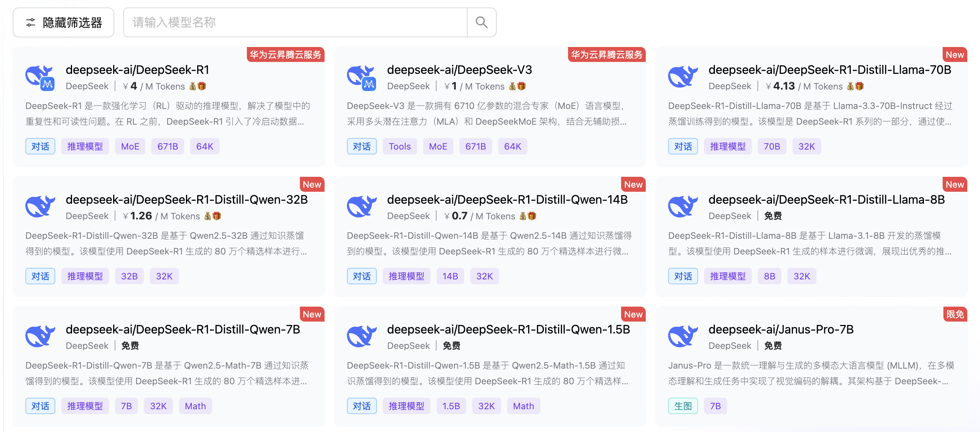Click the 推理模型 tag on R1-Distill-Qwen-32B
The image size is (980, 432).
pyautogui.click(x=85, y=276)
